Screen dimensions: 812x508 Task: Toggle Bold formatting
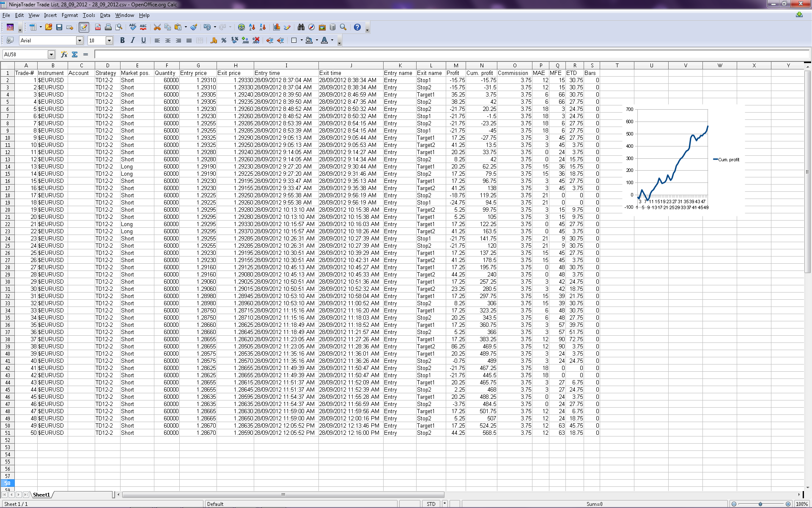click(122, 40)
